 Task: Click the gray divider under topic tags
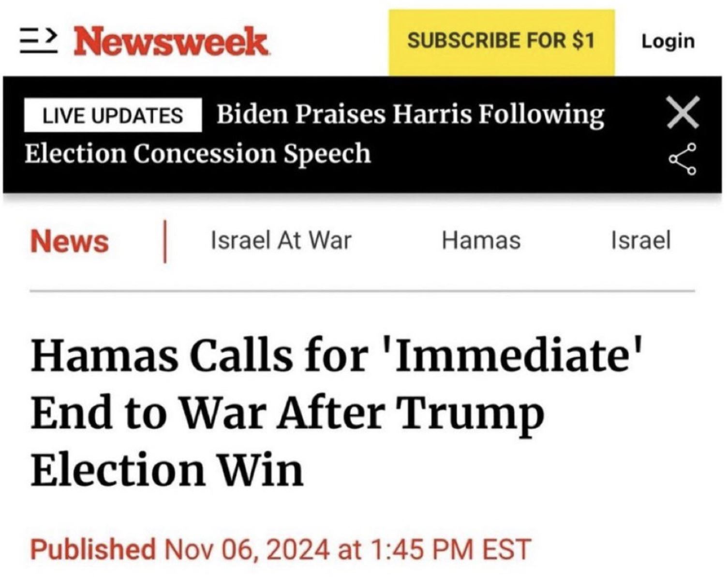coord(362,291)
